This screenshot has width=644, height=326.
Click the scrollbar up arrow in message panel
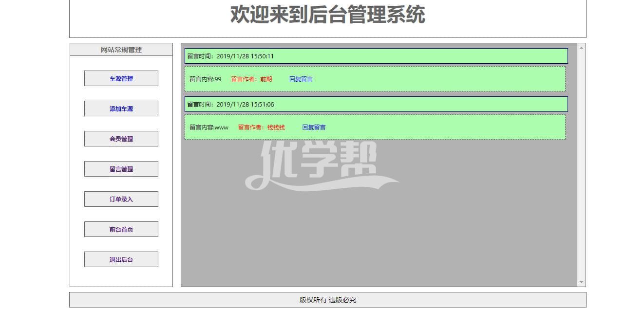tap(581, 48)
